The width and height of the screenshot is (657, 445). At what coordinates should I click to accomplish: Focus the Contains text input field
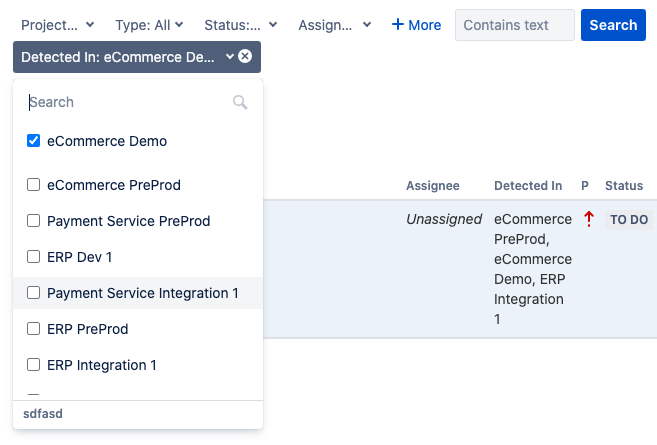pos(514,25)
